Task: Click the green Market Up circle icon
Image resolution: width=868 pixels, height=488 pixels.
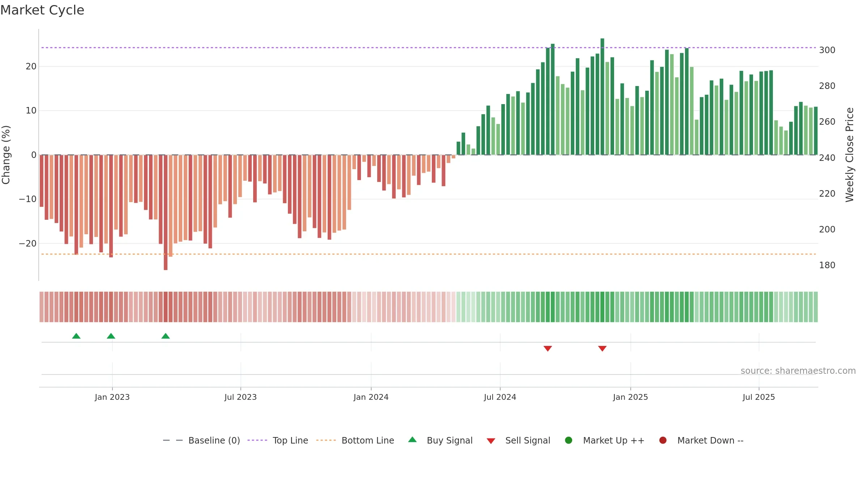Action: point(569,440)
